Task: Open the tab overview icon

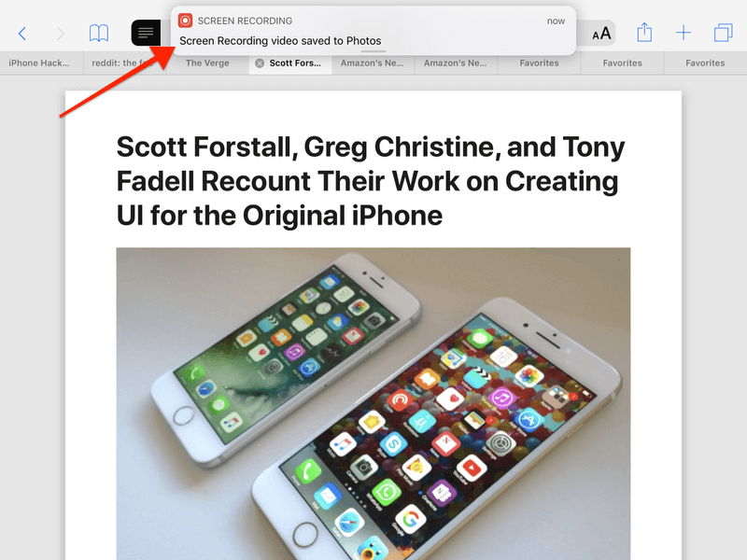Action: click(723, 33)
